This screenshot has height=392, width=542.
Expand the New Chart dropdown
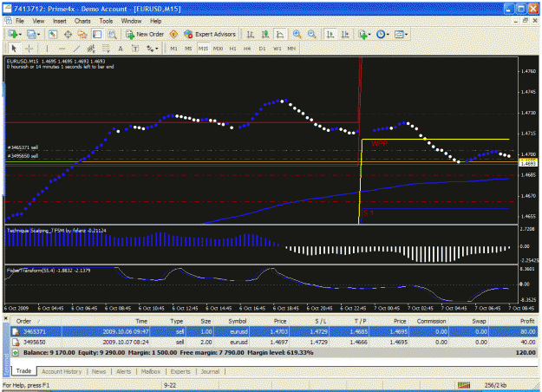pos(20,35)
